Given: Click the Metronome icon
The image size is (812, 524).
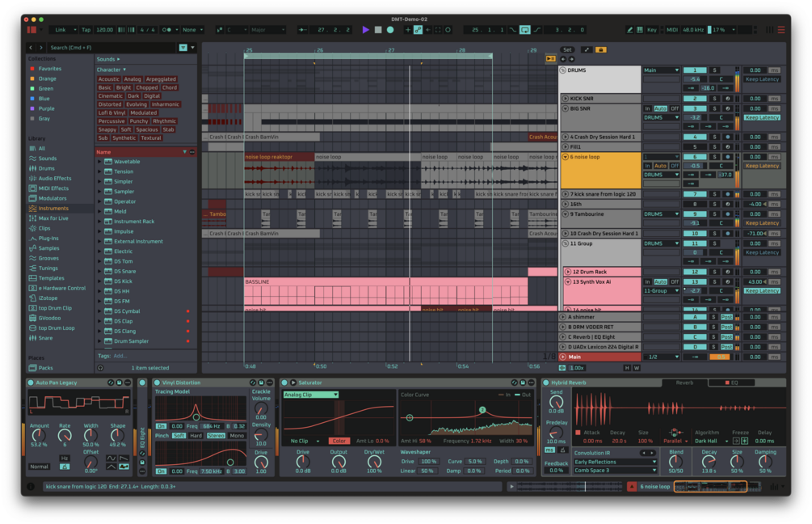Looking at the screenshot, I should 166,30.
